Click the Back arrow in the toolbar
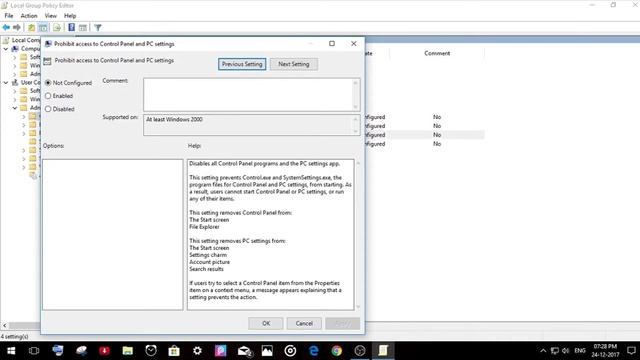Image resolution: width=640 pixels, height=360 pixels. (6, 27)
